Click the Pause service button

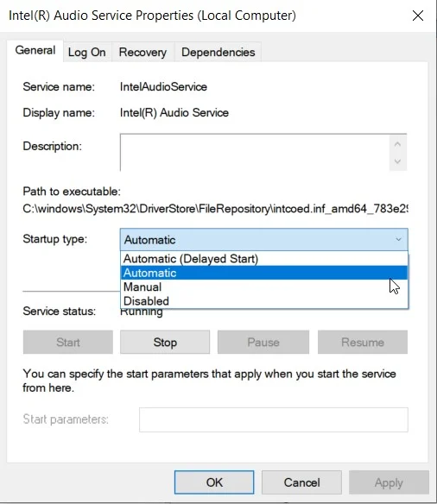coord(263,343)
